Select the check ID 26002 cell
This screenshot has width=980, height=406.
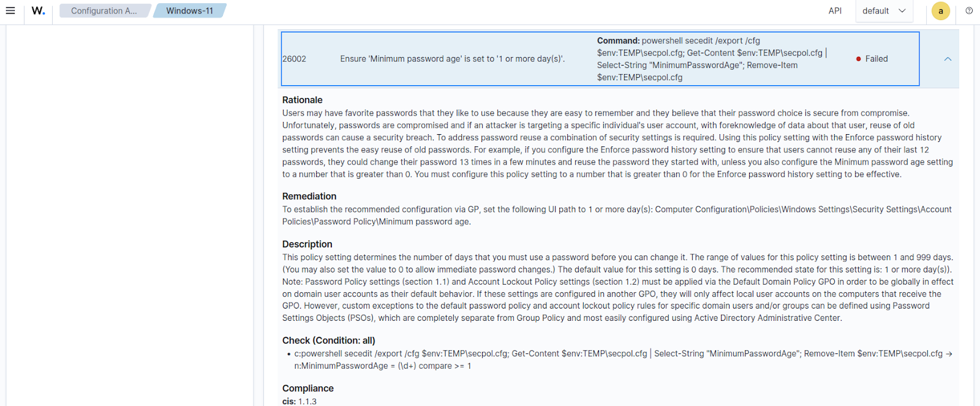coord(295,59)
